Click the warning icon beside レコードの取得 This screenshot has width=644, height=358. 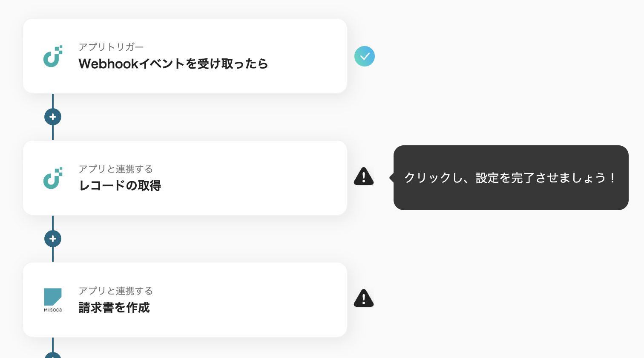(x=364, y=176)
